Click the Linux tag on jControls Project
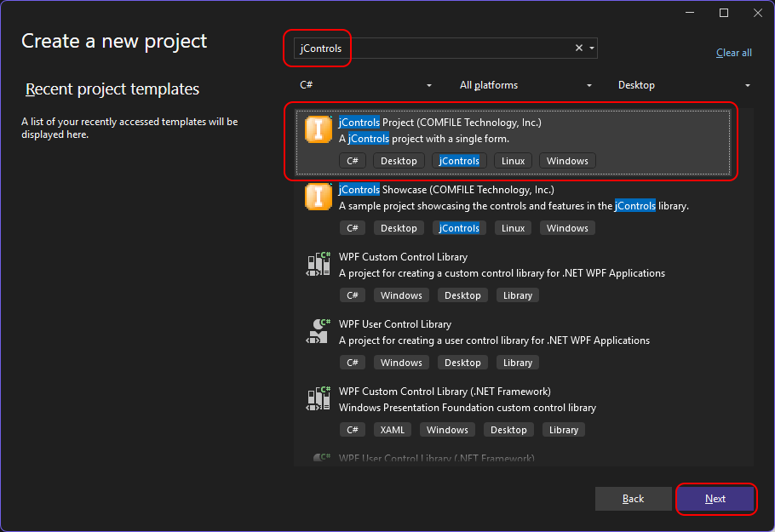The height and width of the screenshot is (532, 775). pyautogui.click(x=513, y=161)
